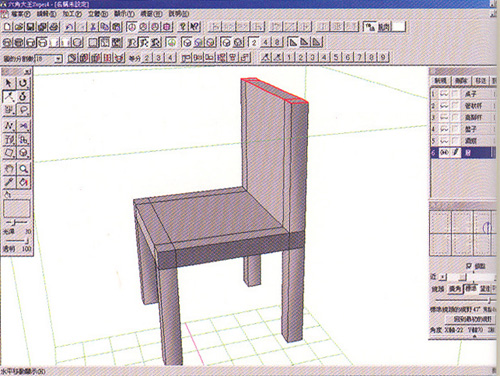Toggle edit checkbox of layer 4 盤子
Image resolution: width=500 pixels, height=376 pixels.
point(455,129)
